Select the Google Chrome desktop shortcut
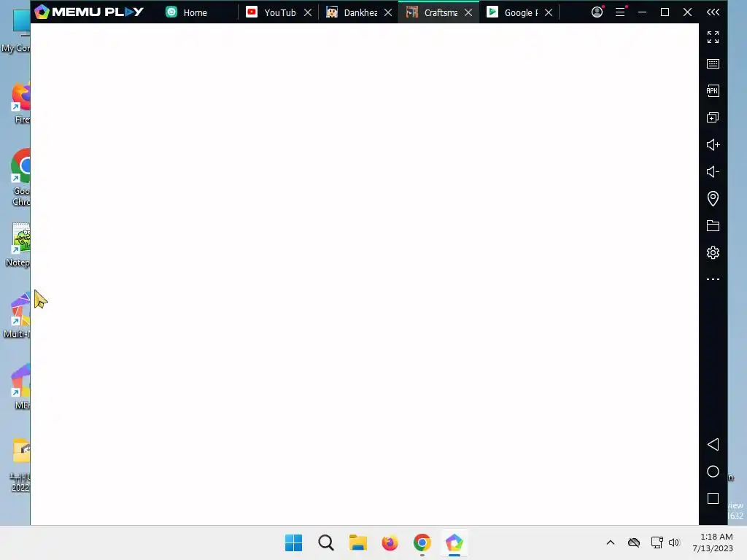Viewport: 747px width, 560px height. 20,178
